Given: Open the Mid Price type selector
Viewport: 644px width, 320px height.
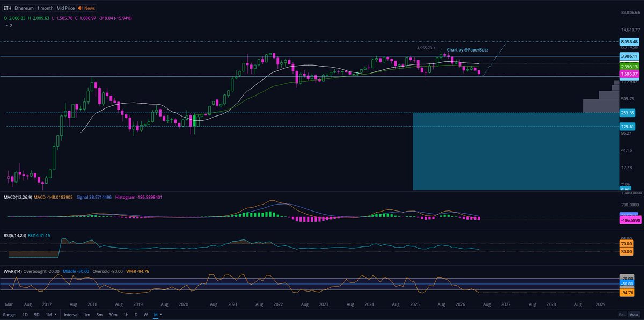Looking at the screenshot, I should (x=65, y=9).
